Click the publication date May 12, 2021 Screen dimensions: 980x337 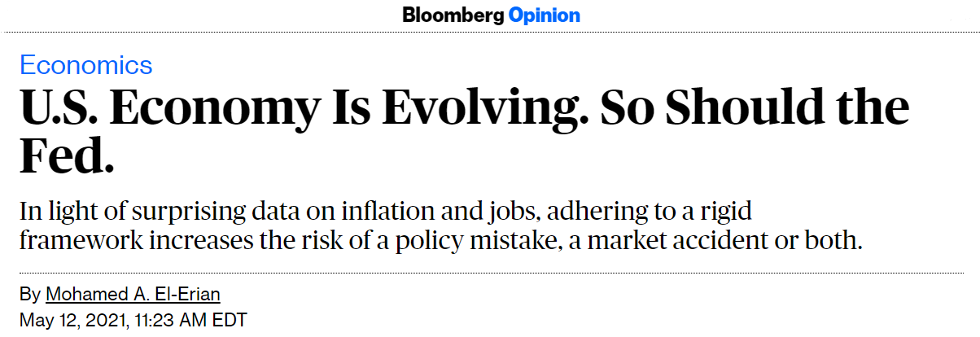click(72, 320)
